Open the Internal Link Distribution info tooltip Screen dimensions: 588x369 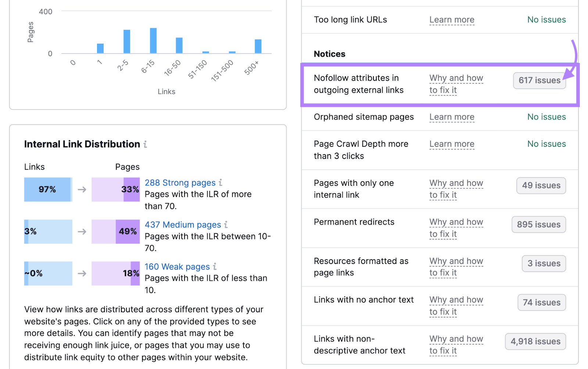pyautogui.click(x=145, y=144)
